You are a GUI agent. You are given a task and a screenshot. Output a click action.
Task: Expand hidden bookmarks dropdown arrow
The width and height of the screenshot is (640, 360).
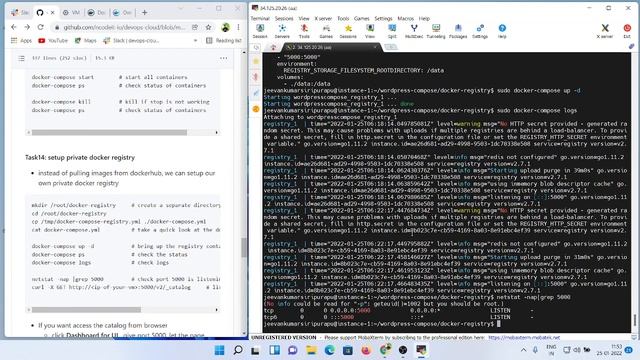[196, 40]
